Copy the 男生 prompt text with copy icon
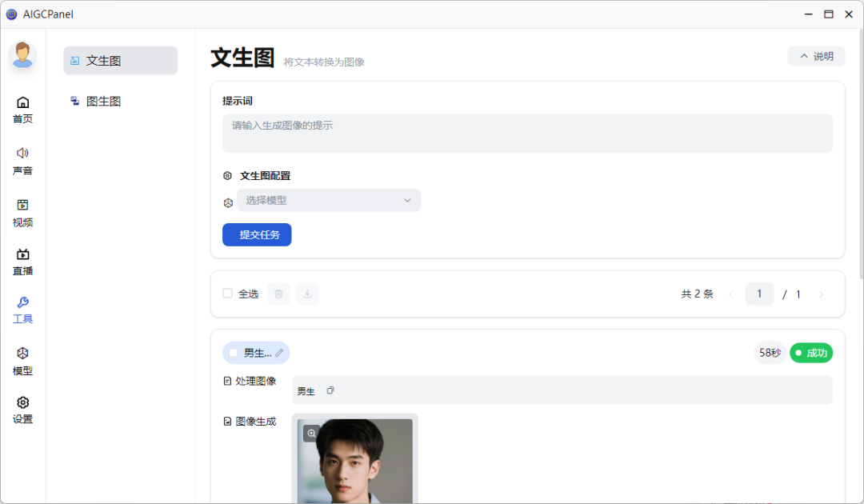Screen dimensions: 864x504 tap(330, 390)
